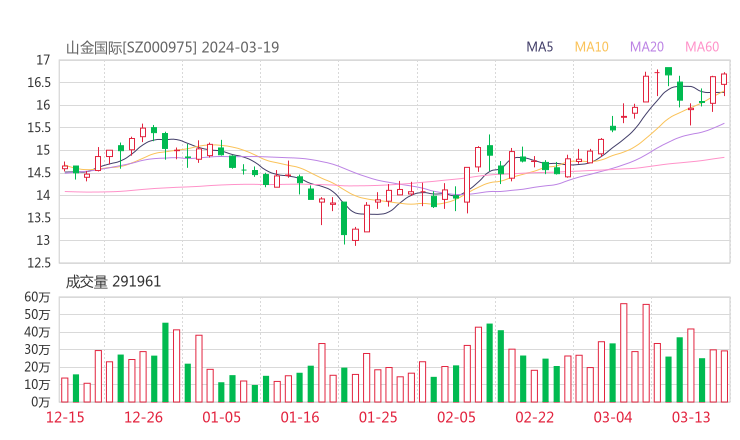Click the 30万 volume axis label
The height and width of the screenshot is (440, 740).
click(x=37, y=350)
